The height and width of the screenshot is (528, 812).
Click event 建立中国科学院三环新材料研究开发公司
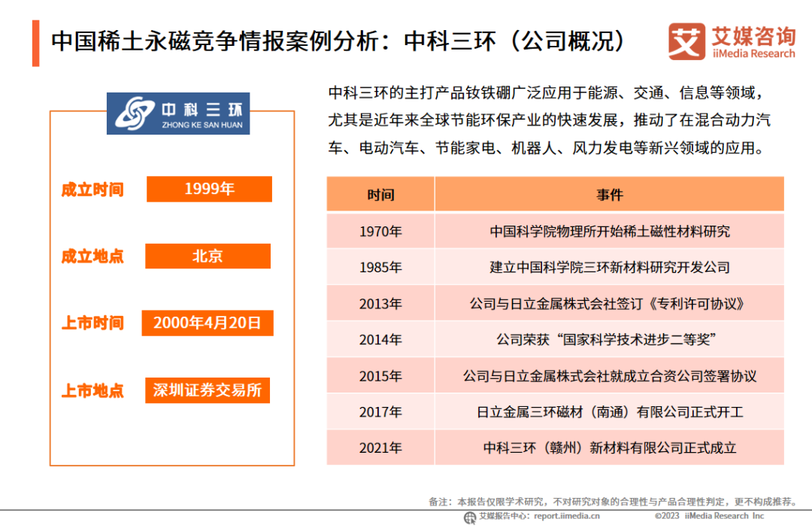610,267
